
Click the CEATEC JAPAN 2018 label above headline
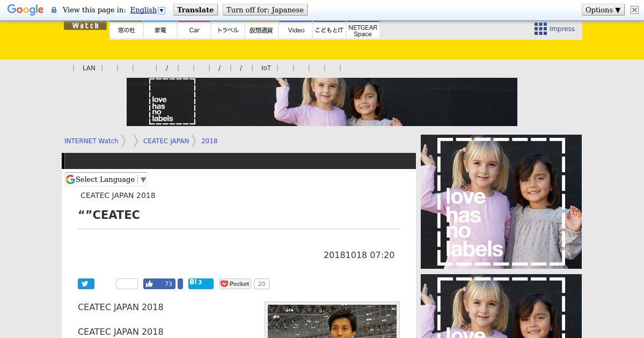tap(118, 195)
